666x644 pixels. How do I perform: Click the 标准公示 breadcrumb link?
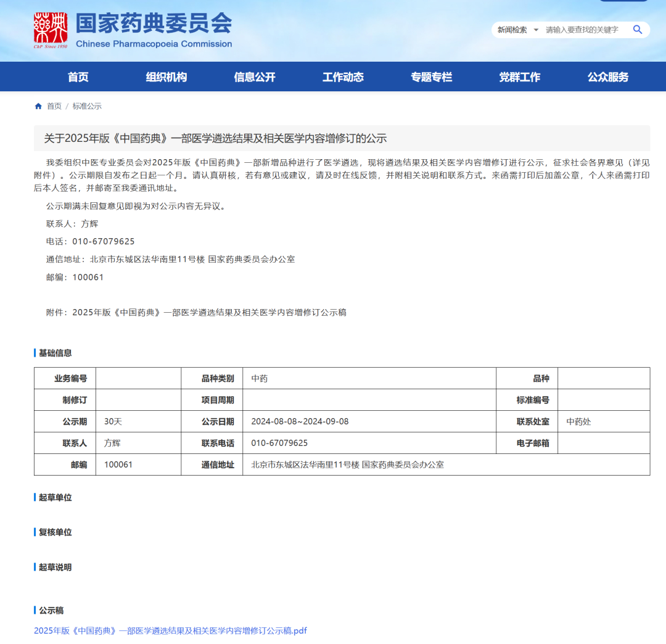[87, 106]
